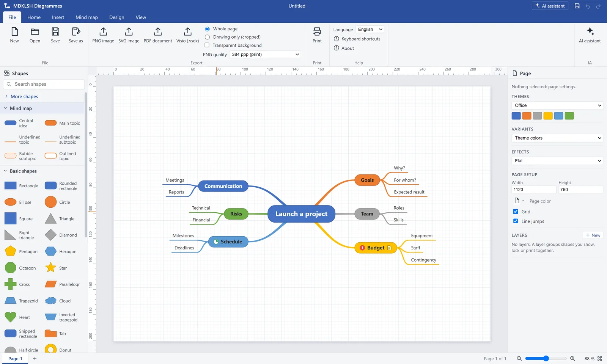Open the About dialog

click(344, 48)
